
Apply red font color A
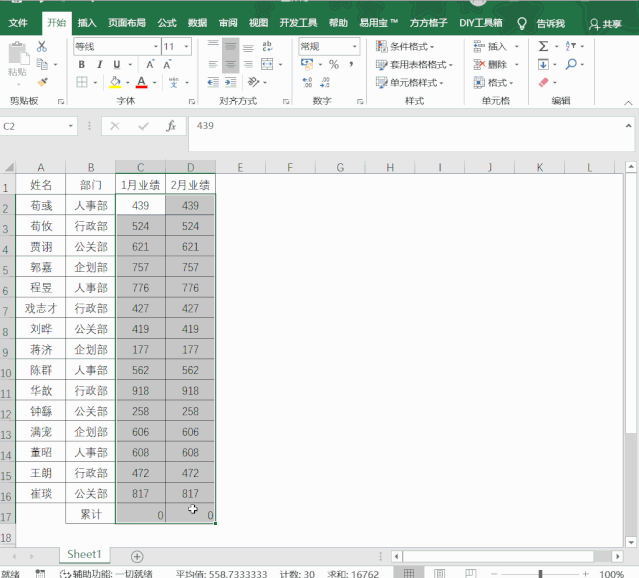coord(141,82)
